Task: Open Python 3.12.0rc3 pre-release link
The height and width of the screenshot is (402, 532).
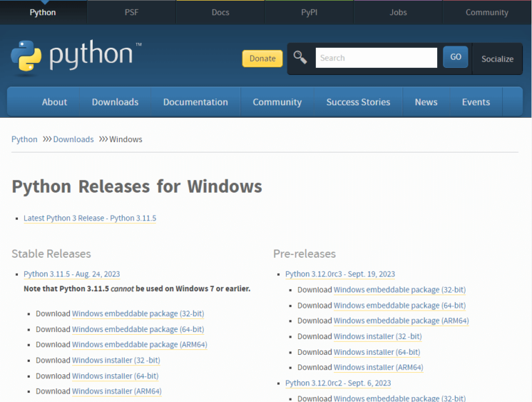Action: point(340,274)
